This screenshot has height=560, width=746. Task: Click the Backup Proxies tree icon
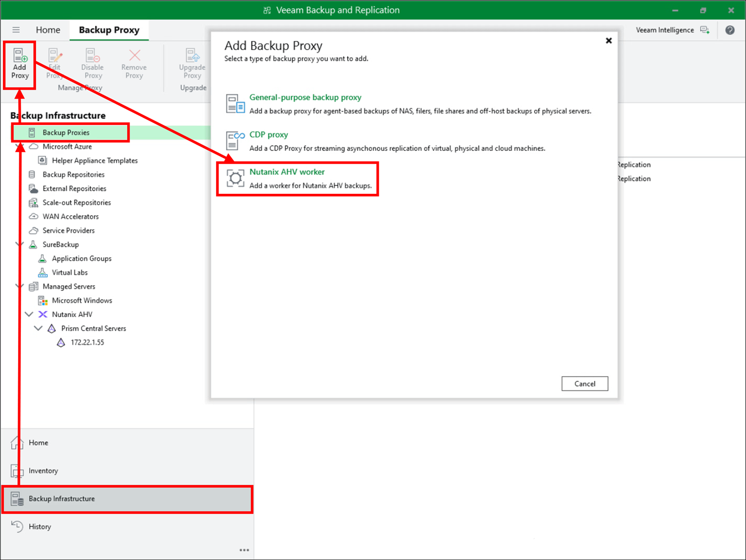tap(32, 132)
